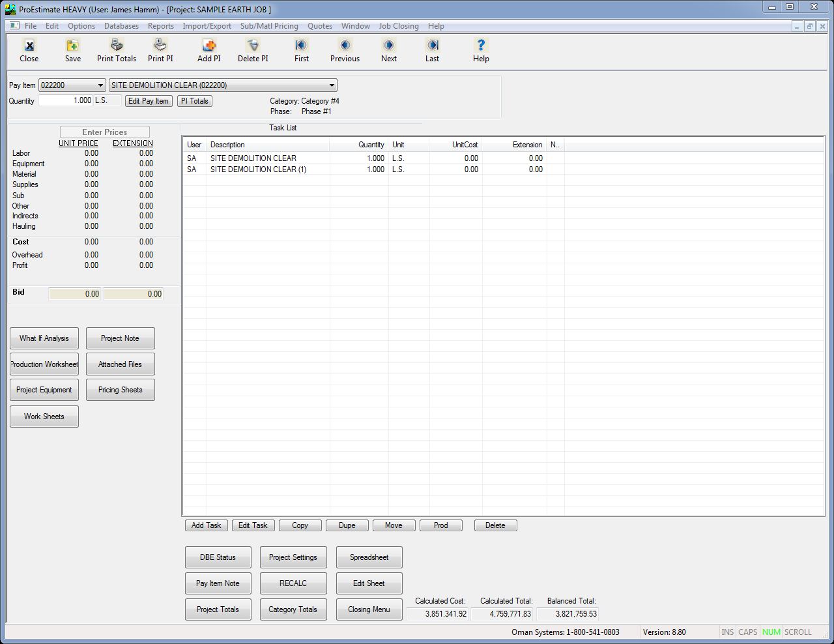This screenshot has height=644, width=834.
Task: Open Attached Files
Action: pos(120,364)
